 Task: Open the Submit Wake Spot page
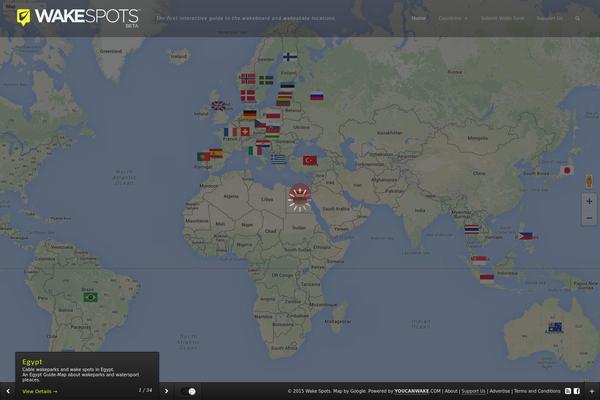pos(502,18)
